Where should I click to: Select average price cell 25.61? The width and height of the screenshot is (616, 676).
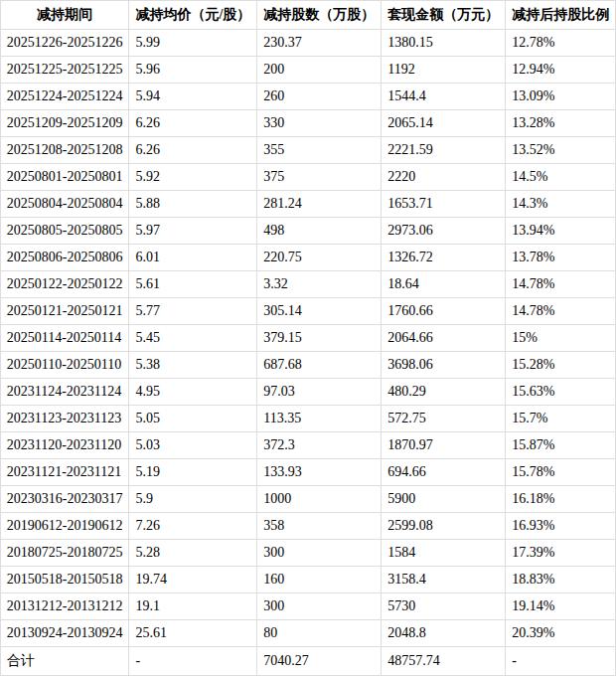tap(151, 632)
